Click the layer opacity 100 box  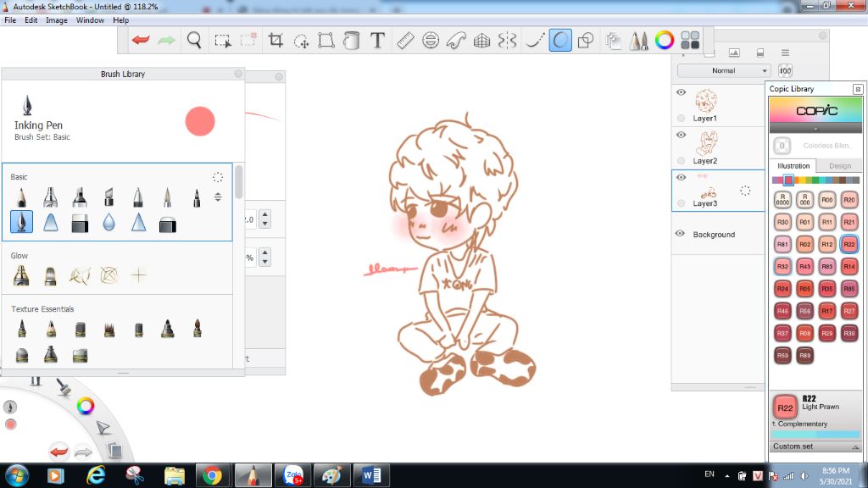(x=785, y=71)
